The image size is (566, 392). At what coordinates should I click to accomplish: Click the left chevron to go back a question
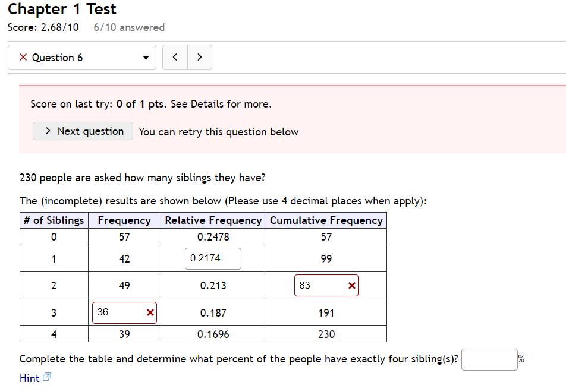(x=174, y=57)
